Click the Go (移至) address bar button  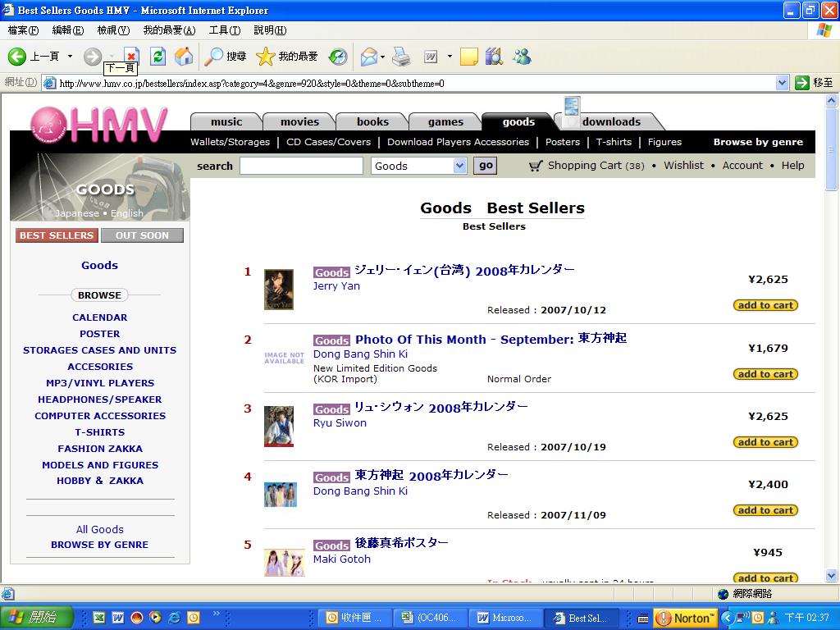814,83
